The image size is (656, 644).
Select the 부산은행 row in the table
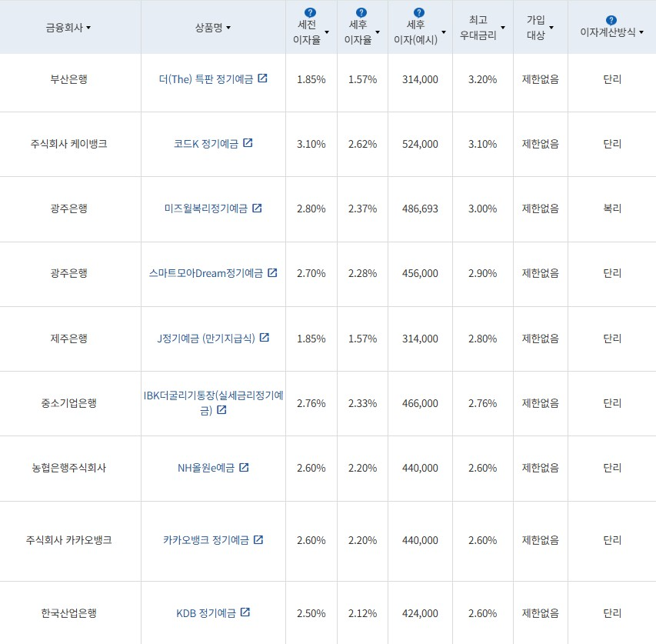pyautogui.click(x=70, y=79)
